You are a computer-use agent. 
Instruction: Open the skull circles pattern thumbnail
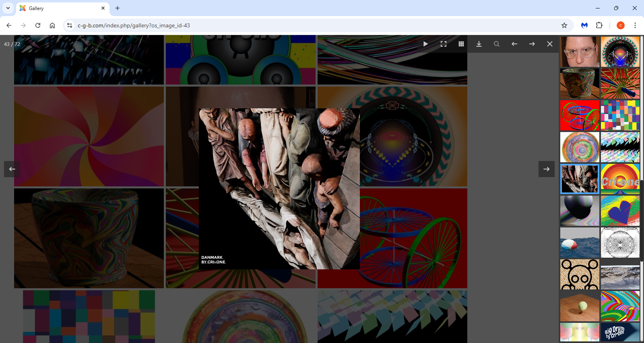pyautogui.click(x=580, y=274)
